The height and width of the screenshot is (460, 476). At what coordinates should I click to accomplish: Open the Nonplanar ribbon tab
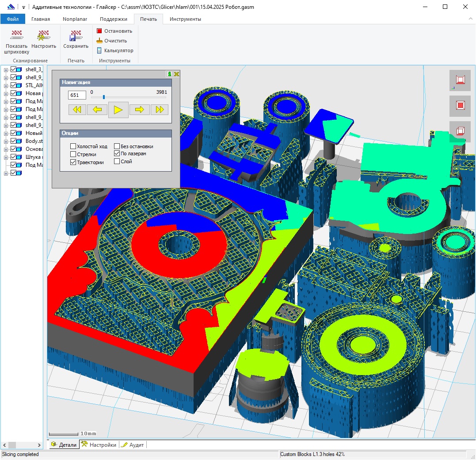(x=75, y=19)
